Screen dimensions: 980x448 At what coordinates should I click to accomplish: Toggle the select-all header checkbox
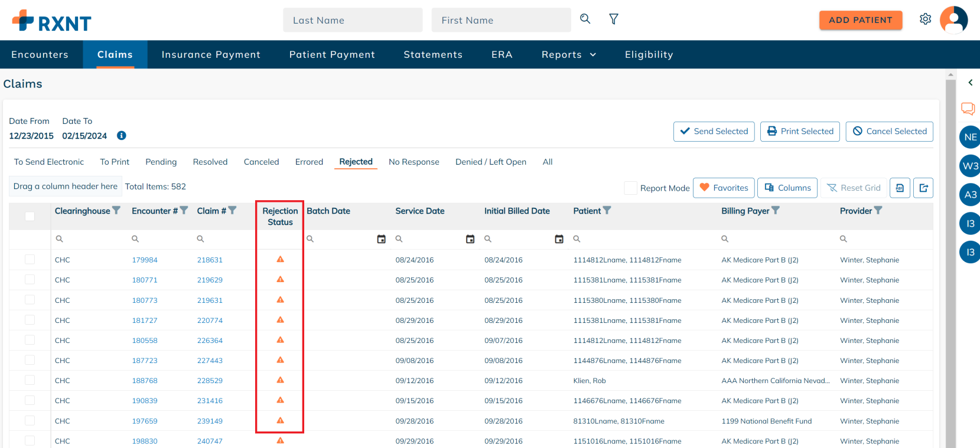[x=30, y=216]
